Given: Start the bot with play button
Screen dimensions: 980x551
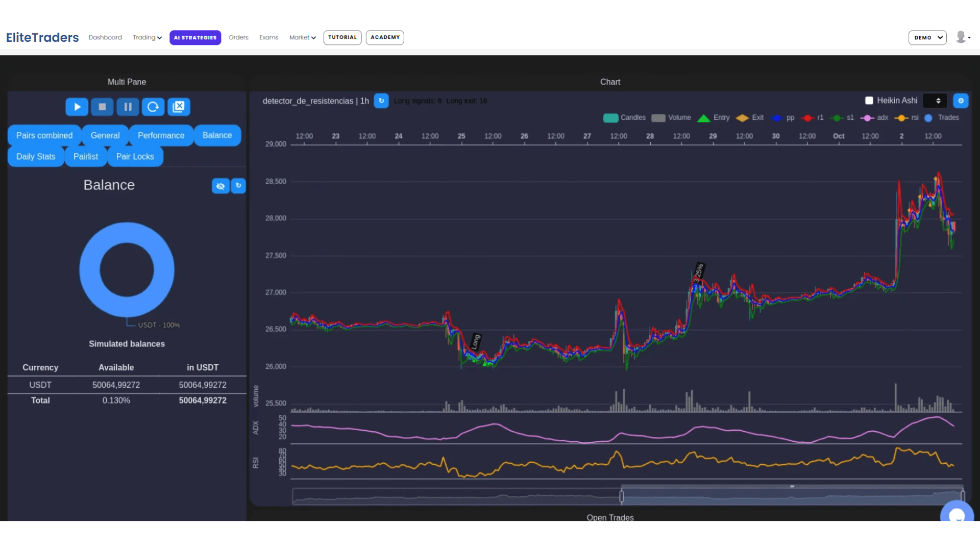Looking at the screenshot, I should tap(77, 107).
